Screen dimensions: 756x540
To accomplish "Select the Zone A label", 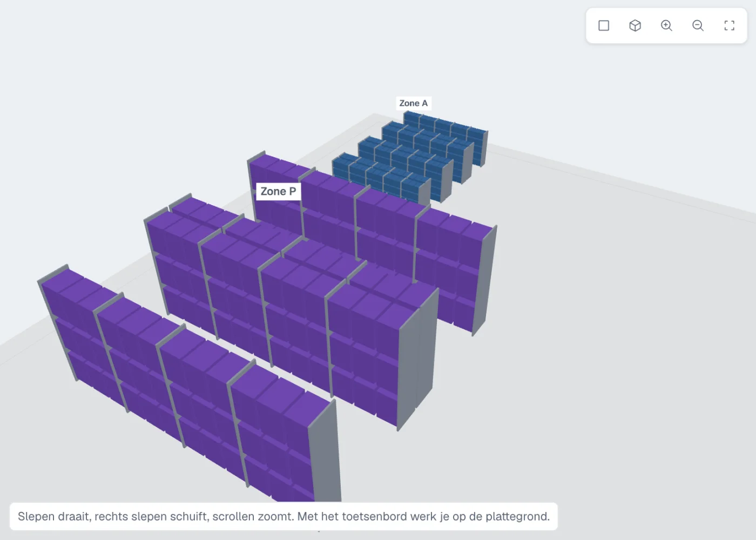I will tap(414, 103).
